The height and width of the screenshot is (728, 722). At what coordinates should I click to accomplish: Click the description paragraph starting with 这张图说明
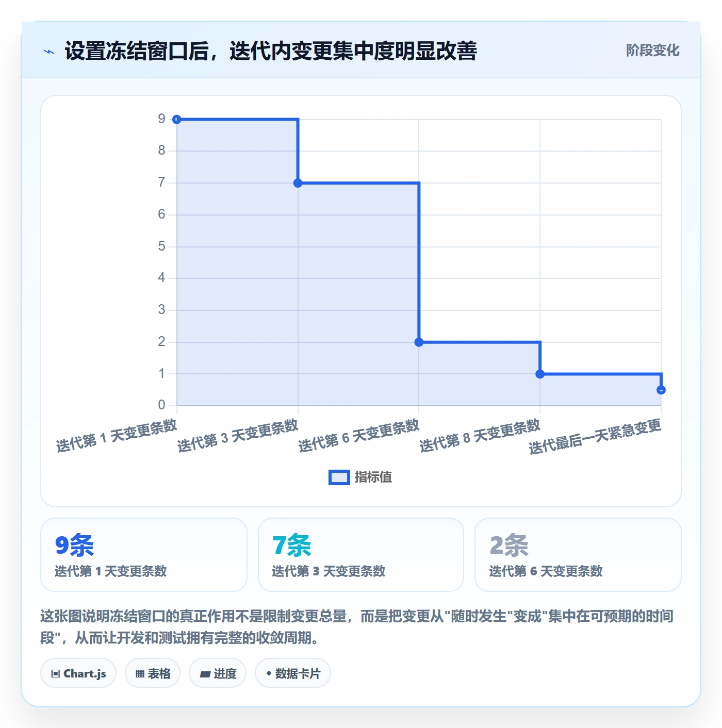(x=357, y=627)
